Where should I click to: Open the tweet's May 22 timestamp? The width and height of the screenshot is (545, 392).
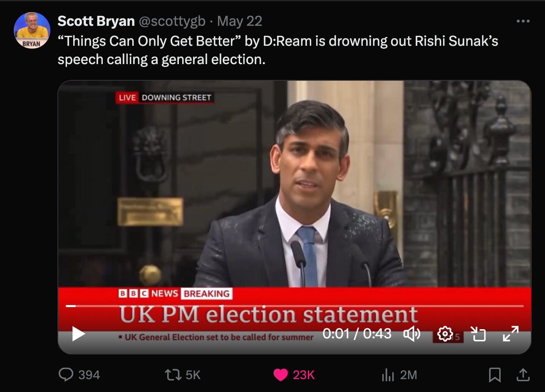[x=240, y=21]
